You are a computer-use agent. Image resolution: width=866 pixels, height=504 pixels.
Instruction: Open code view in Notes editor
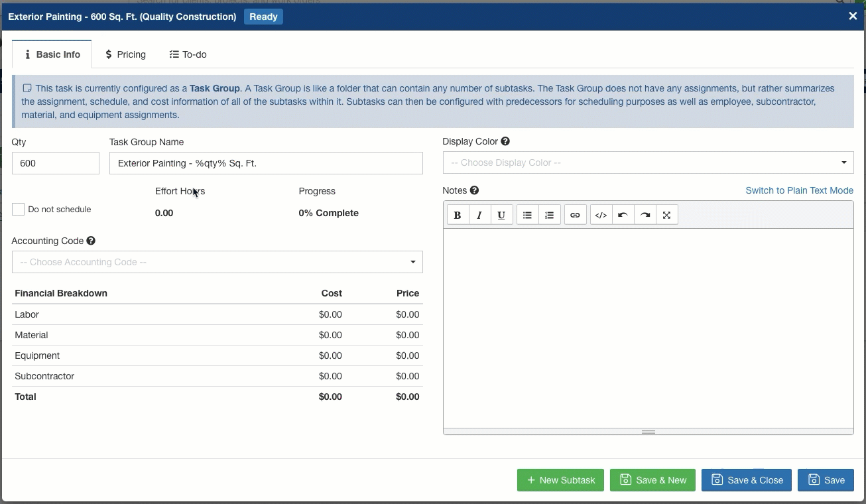[601, 215]
